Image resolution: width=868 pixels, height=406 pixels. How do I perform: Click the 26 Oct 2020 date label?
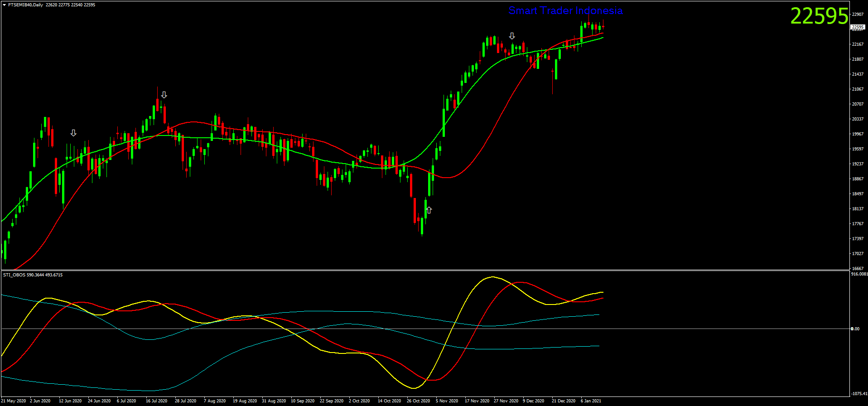418,401
